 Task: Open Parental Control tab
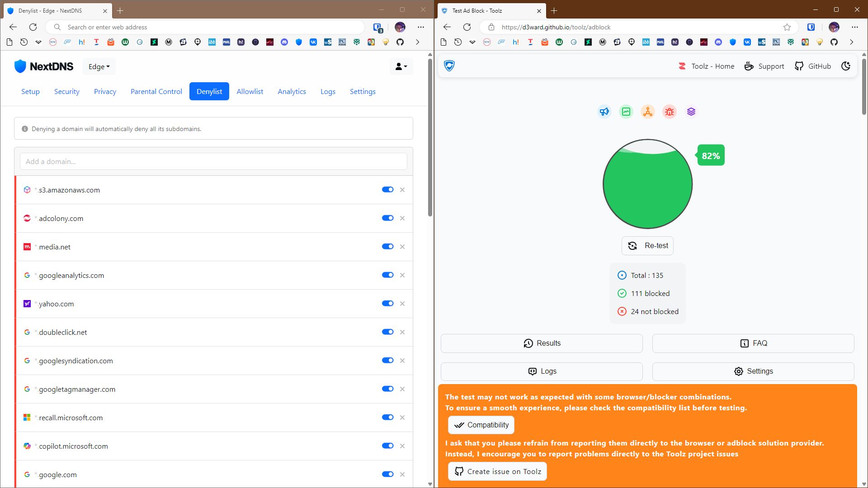[156, 91]
